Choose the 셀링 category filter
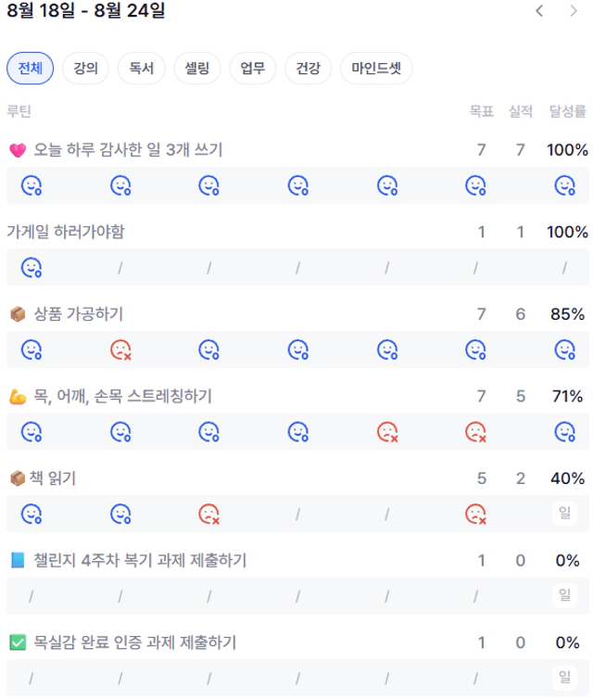The width and height of the screenshot is (593, 700). point(197,69)
